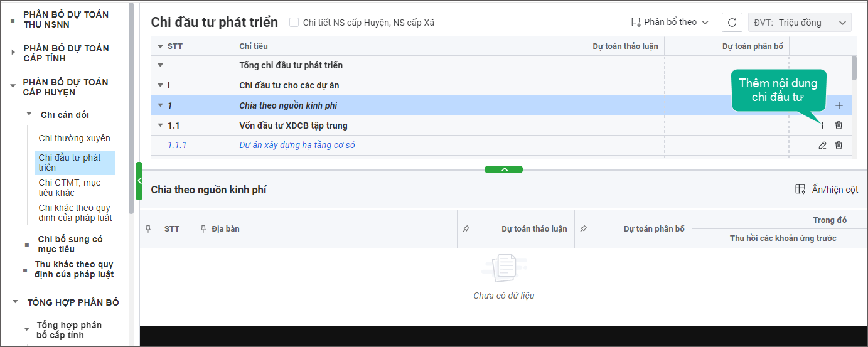Open the Phân bổ theo dropdown
The width and height of the screenshot is (868, 347).
tap(670, 23)
